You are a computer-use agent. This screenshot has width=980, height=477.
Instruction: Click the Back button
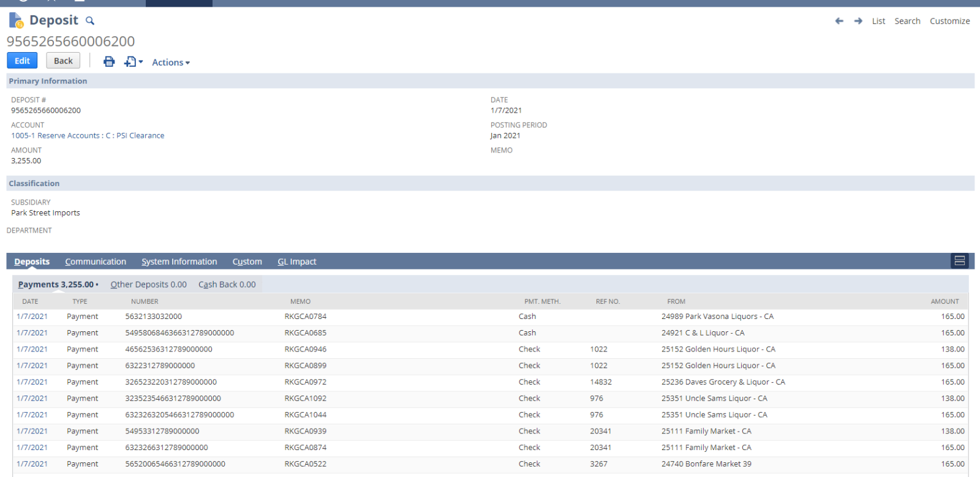[63, 61]
